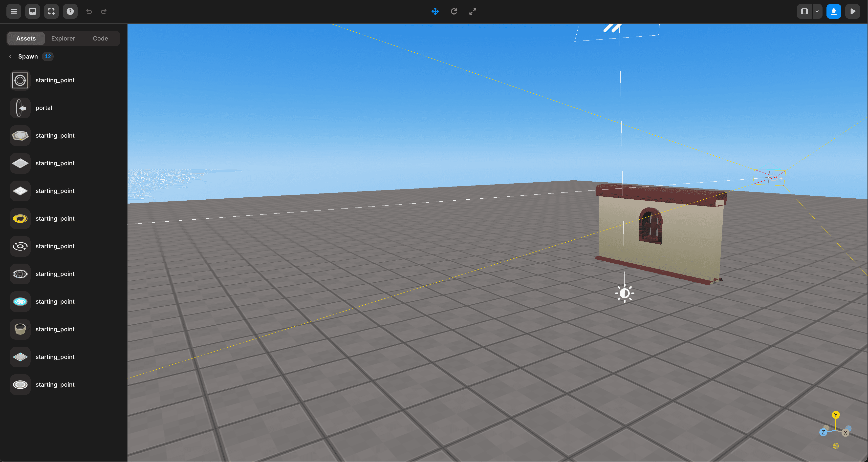868x462 pixels.
Task: Switch to the Explorer tab
Action: tap(63, 38)
